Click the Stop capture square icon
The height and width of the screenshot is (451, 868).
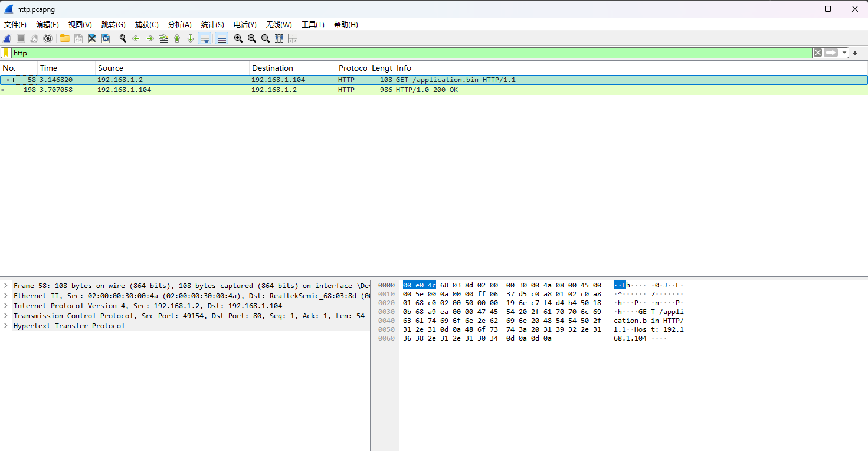(x=21, y=38)
